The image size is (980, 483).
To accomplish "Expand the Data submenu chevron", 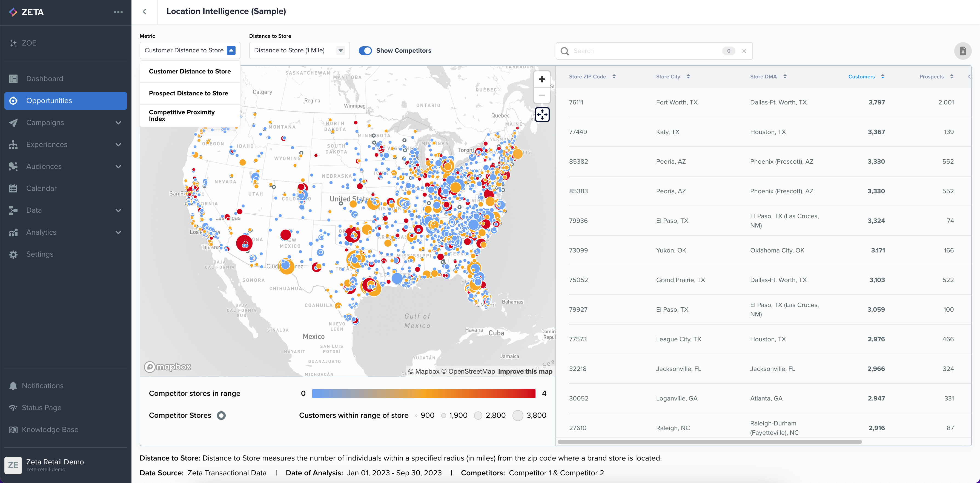I will point(118,211).
